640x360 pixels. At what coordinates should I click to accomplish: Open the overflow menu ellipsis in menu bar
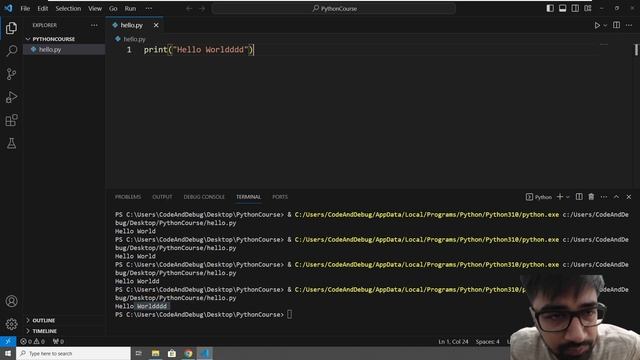(x=149, y=9)
